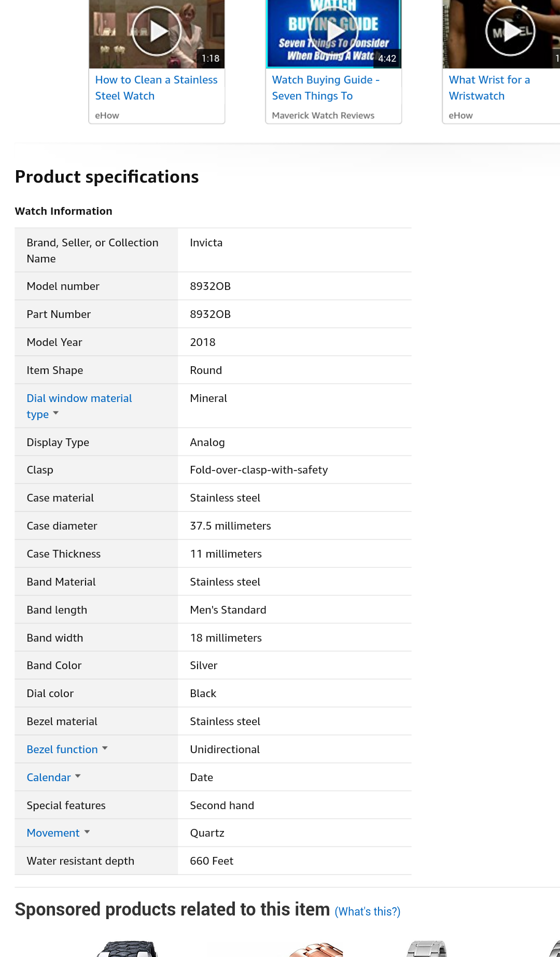Open 'What Wrist for a Wristwatch' link
560x957 pixels.
coord(489,88)
